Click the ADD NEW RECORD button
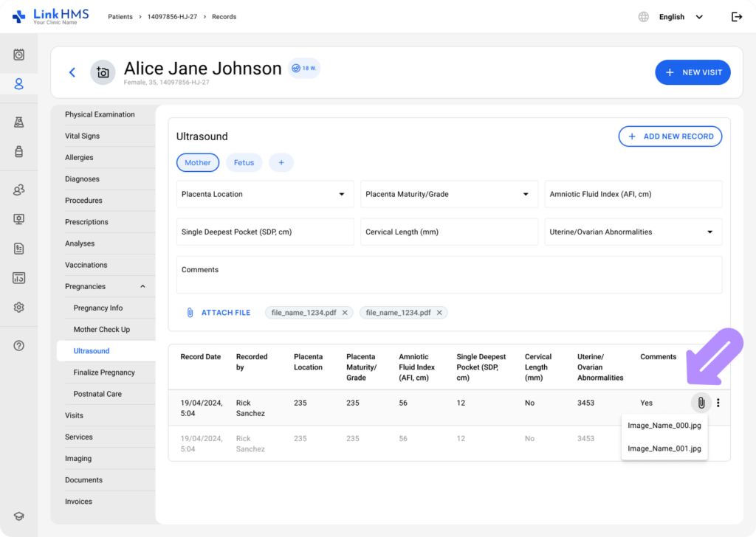The height and width of the screenshot is (537, 756). [670, 136]
